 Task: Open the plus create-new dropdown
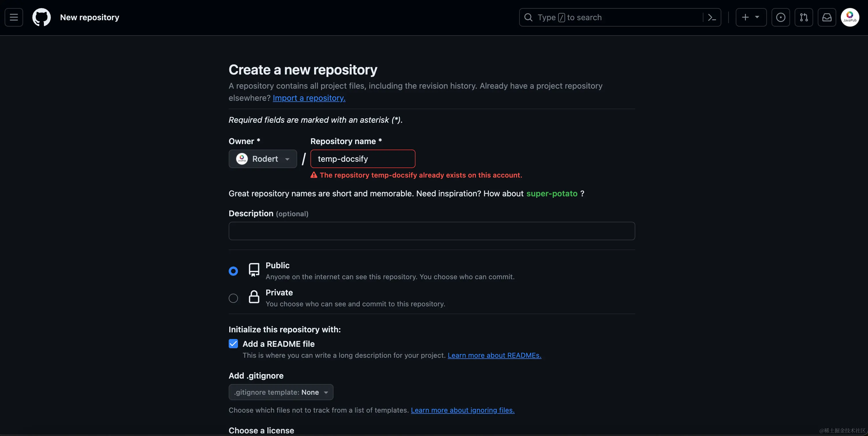[x=751, y=17]
